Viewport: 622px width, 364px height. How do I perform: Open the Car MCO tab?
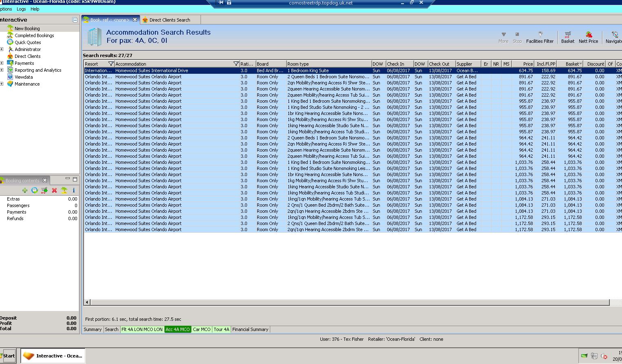[x=202, y=329]
